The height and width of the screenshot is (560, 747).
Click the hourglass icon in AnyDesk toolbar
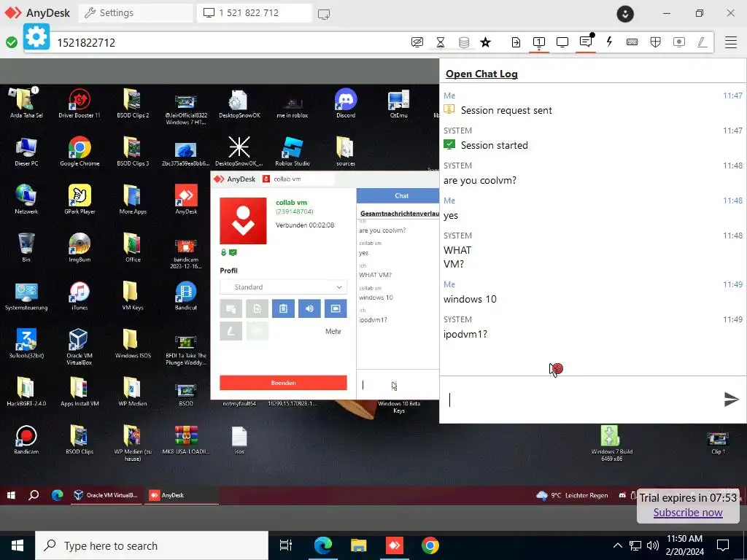click(x=441, y=42)
